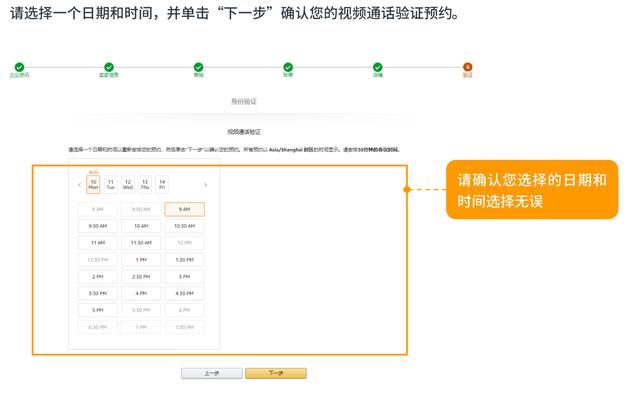Choose the 10:30 AM time slot
The image size is (640, 394).
click(184, 226)
